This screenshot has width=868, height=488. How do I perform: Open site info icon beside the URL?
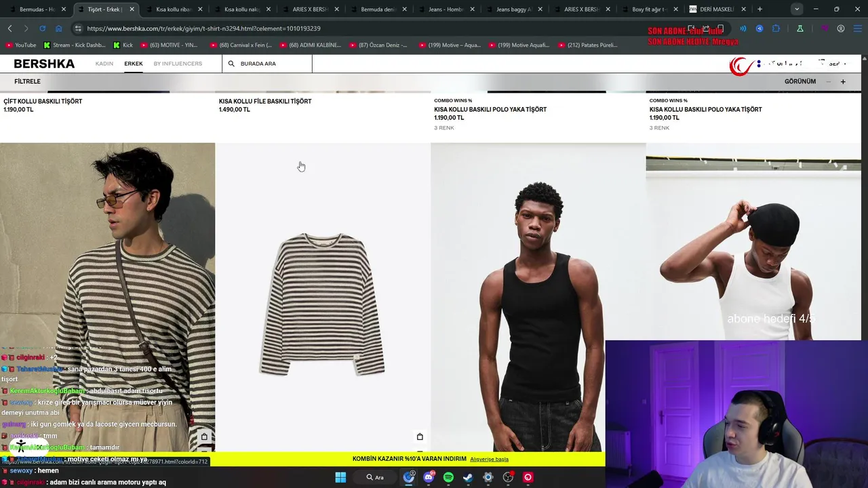coord(78,28)
